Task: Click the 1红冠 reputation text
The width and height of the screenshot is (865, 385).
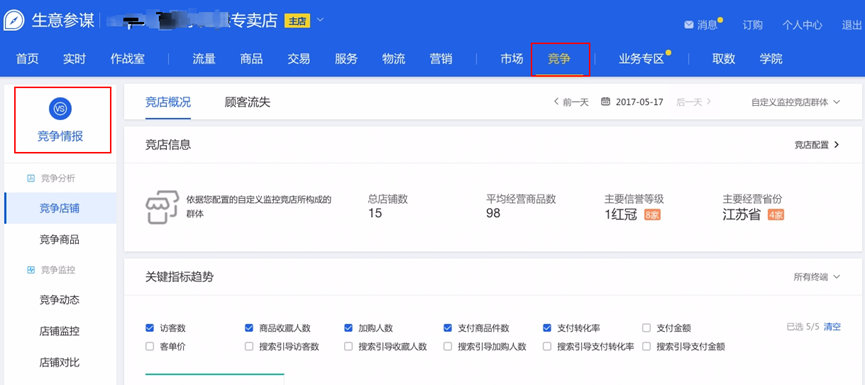Action: pos(621,215)
